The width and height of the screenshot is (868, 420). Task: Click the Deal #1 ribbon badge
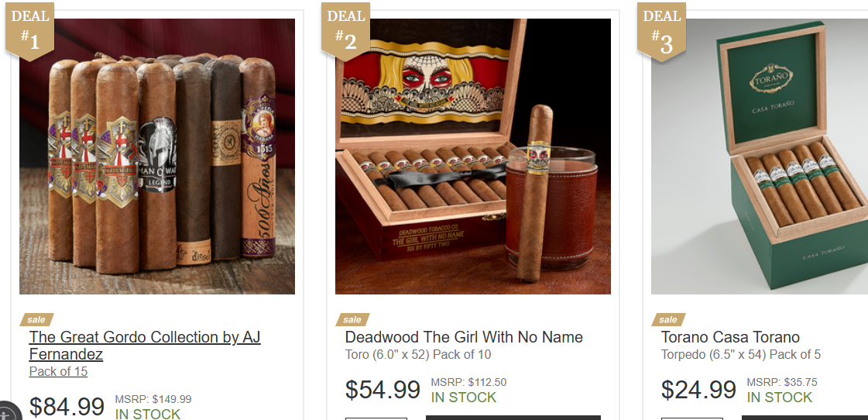click(30, 30)
